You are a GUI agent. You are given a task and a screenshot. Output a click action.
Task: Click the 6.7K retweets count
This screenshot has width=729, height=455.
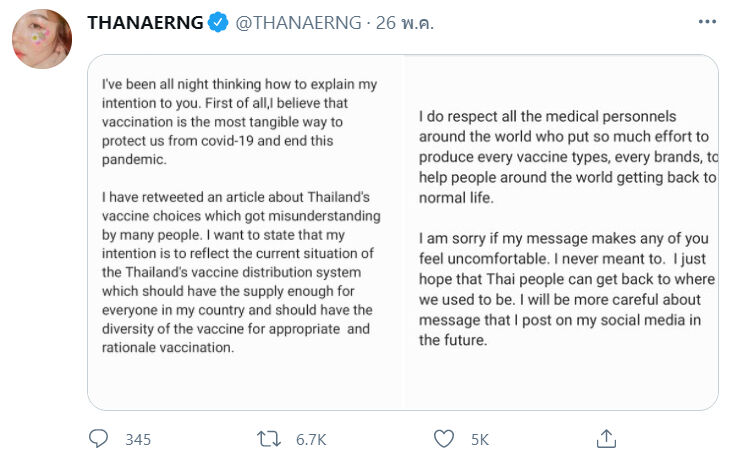[311, 439]
